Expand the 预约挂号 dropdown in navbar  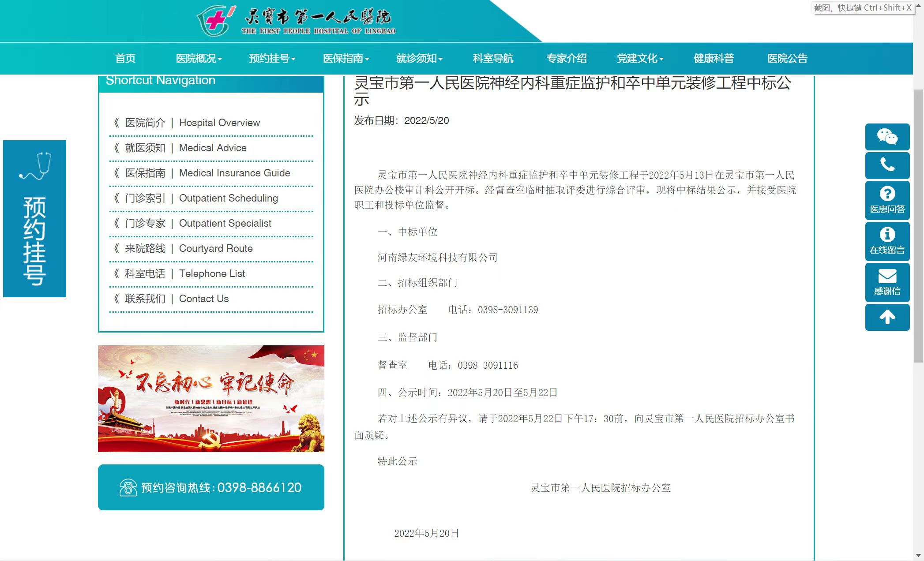(x=272, y=58)
